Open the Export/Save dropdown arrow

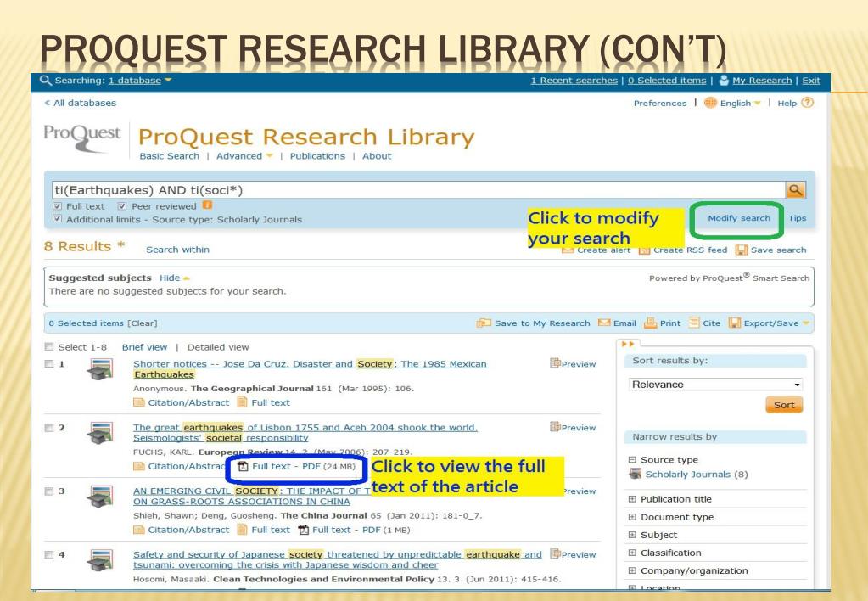click(x=806, y=323)
